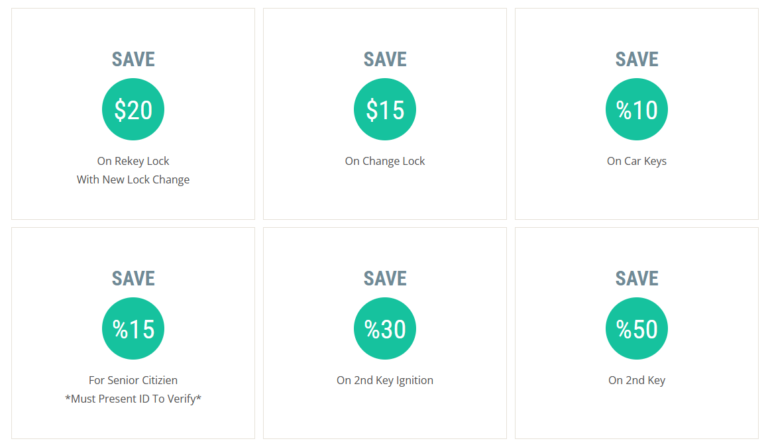Click the %50 green circle badge
Screen dimensions: 768x447
pos(637,329)
